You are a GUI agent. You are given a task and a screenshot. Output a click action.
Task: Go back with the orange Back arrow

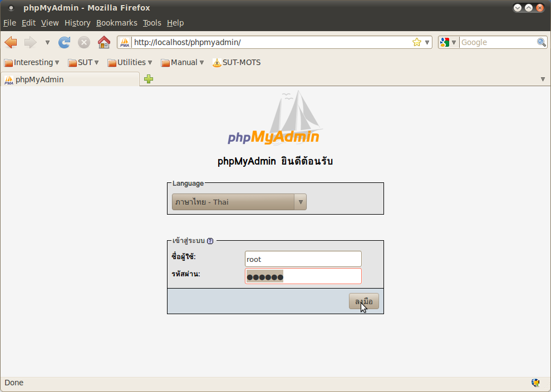coord(11,42)
